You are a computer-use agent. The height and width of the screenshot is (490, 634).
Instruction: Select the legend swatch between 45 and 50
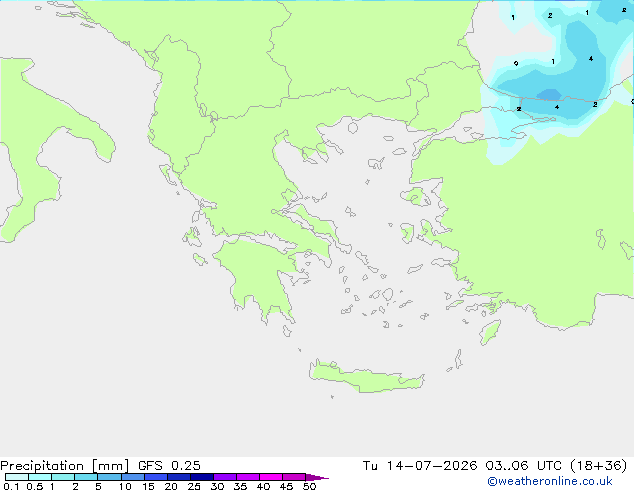294,477
